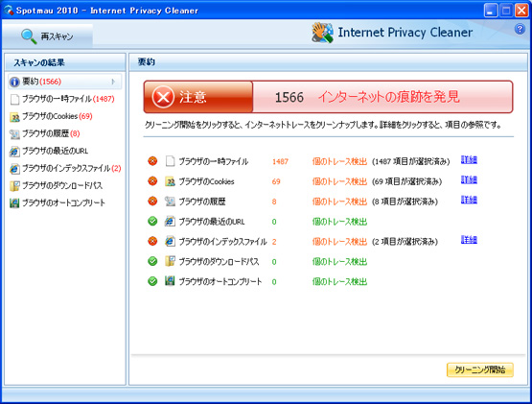This screenshot has width=532, height=404.
Task: Click the Cookies icon in the summary list
Action: (170, 181)
